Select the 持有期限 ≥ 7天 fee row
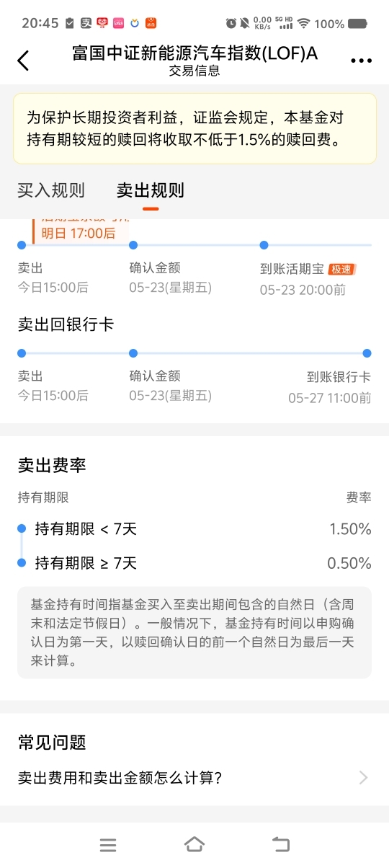 pyautogui.click(x=194, y=563)
